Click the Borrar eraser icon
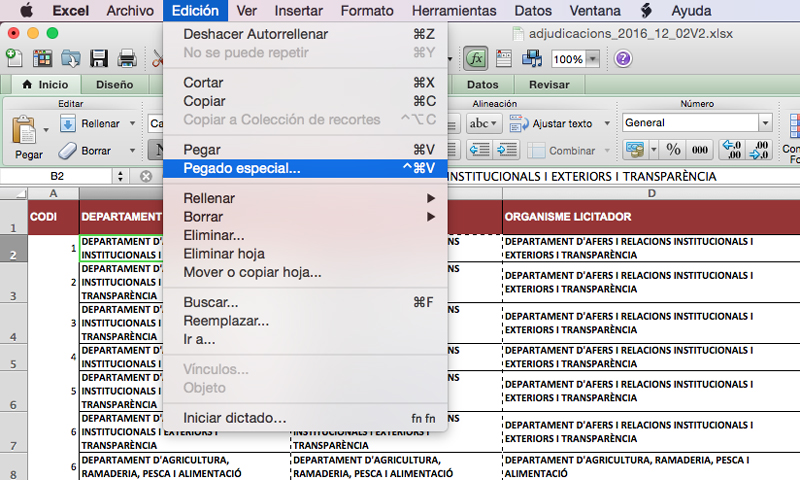This screenshot has height=480, width=800. coord(67,150)
